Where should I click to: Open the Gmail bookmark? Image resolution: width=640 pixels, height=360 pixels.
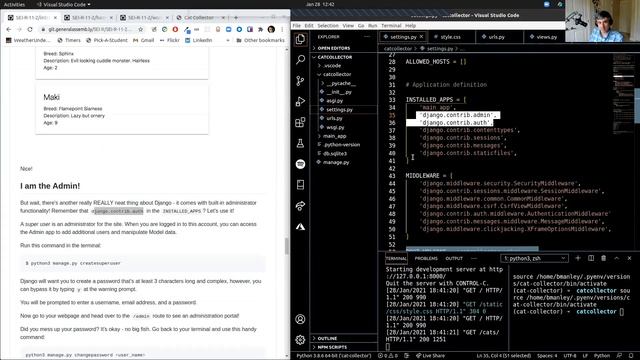144,40
